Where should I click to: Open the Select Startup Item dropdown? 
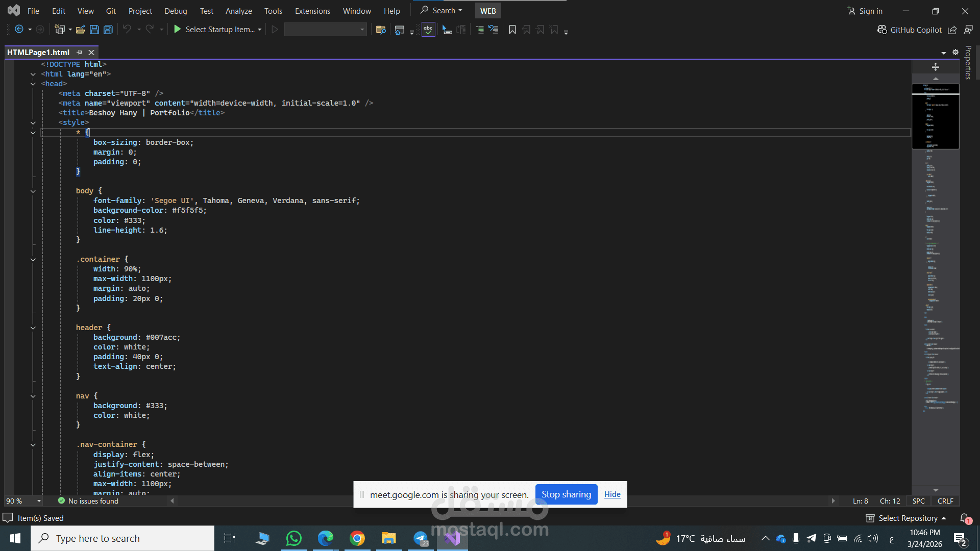[x=260, y=30]
